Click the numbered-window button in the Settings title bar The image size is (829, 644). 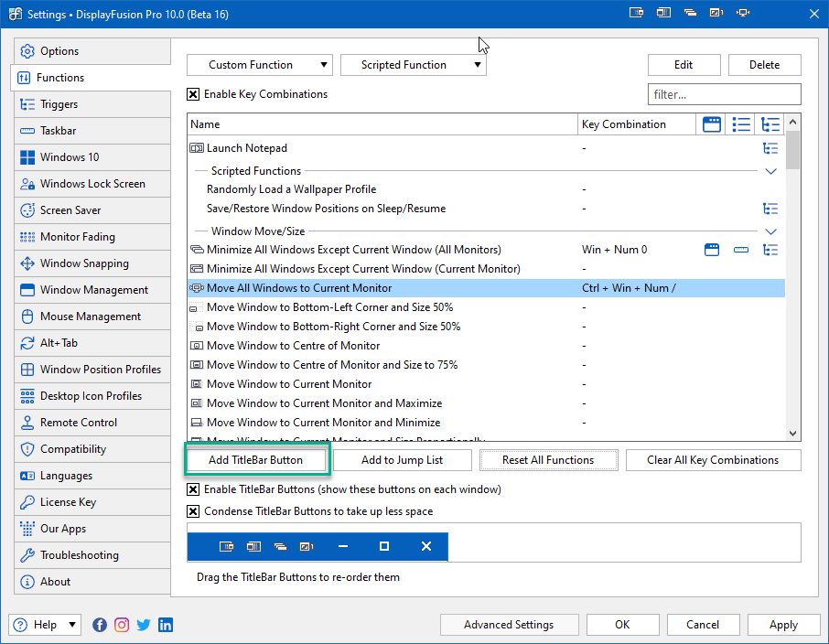click(716, 13)
